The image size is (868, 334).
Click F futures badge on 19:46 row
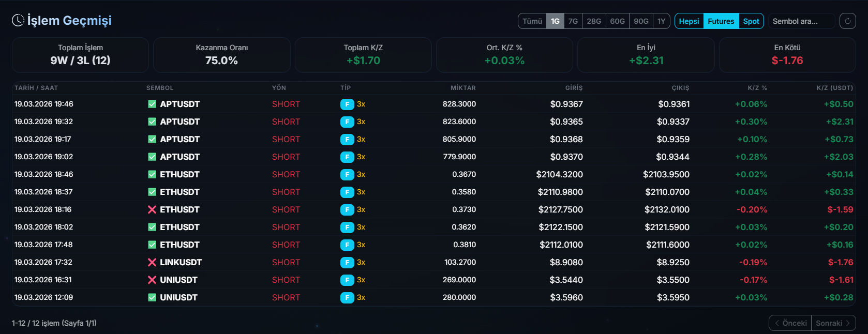[x=347, y=104]
